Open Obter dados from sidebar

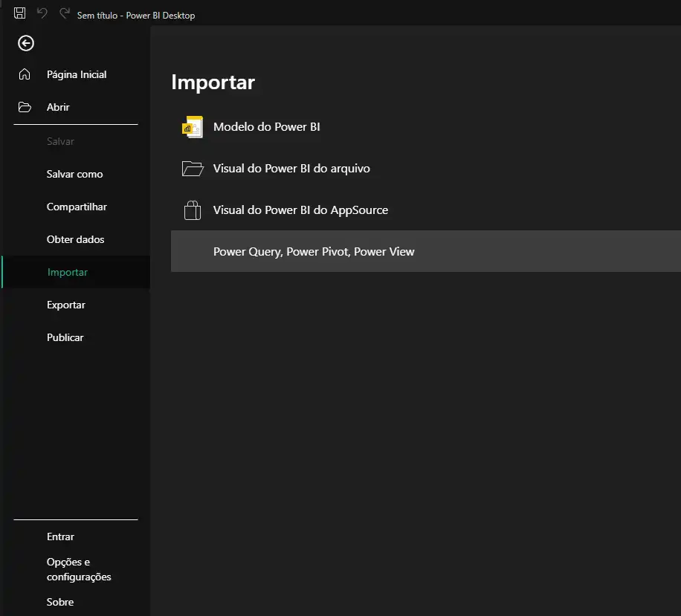click(x=75, y=239)
